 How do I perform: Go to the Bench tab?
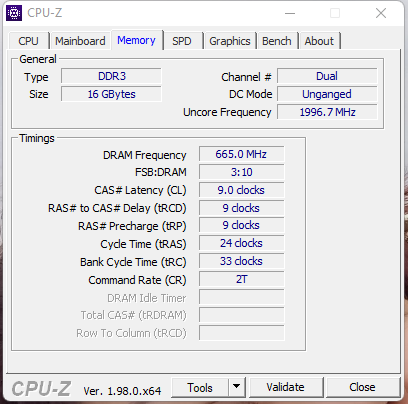[x=277, y=41]
